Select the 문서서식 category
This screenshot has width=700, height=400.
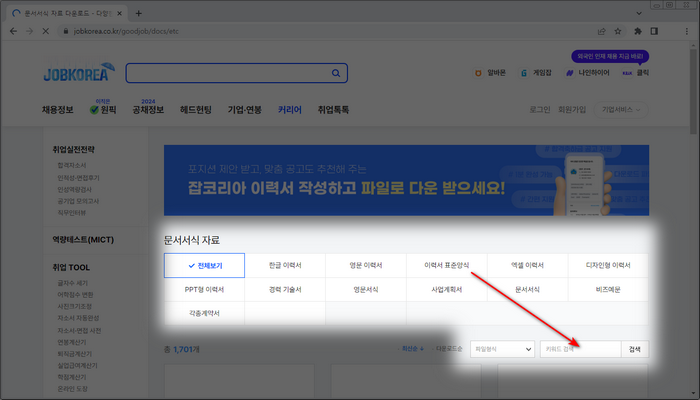click(528, 290)
